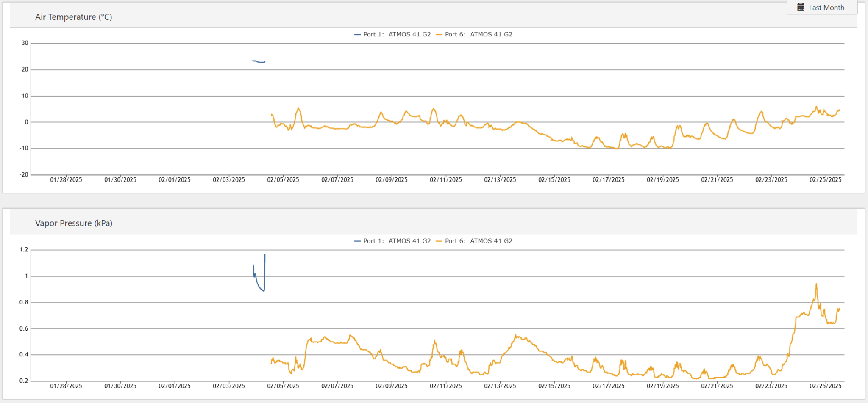Screen dimensions: 868x403
Task: Hide Port 6 series in Vapor Pressure legend
Action: [479, 241]
